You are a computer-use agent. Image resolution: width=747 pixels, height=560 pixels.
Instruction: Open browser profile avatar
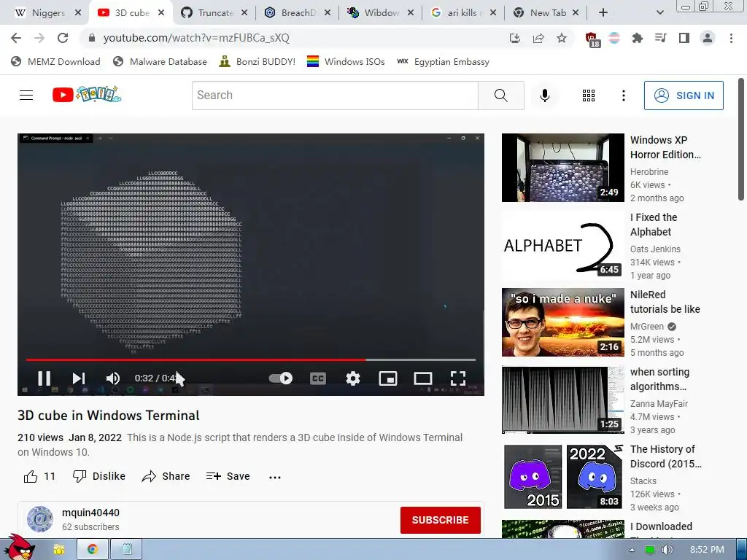708,38
